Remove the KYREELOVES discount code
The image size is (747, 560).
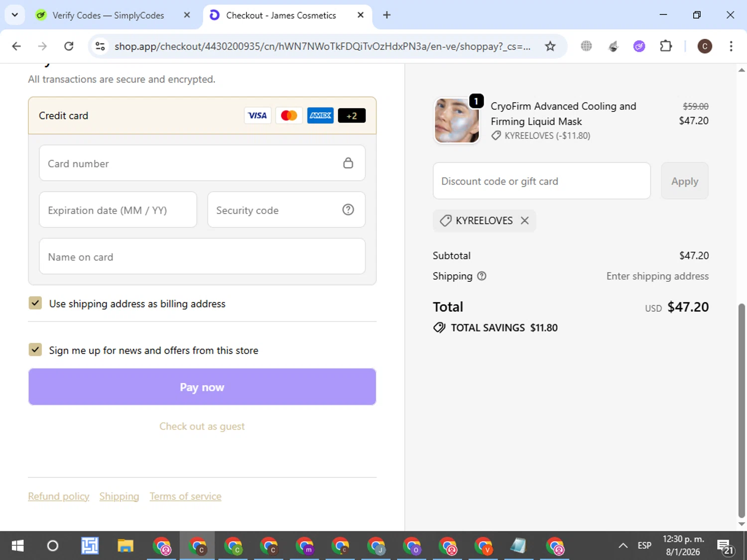point(525,221)
